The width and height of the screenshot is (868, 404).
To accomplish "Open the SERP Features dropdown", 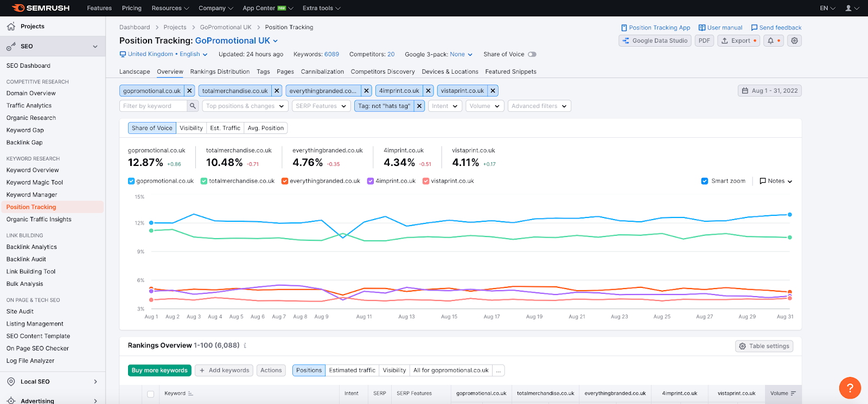I will tap(321, 106).
